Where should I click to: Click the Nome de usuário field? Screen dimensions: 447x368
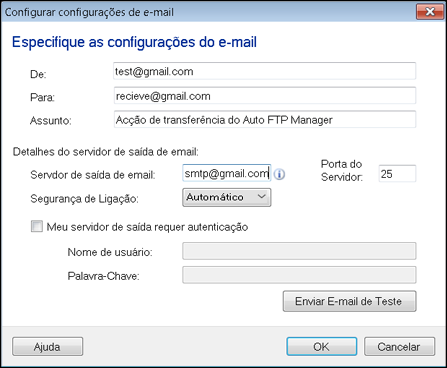299,251
